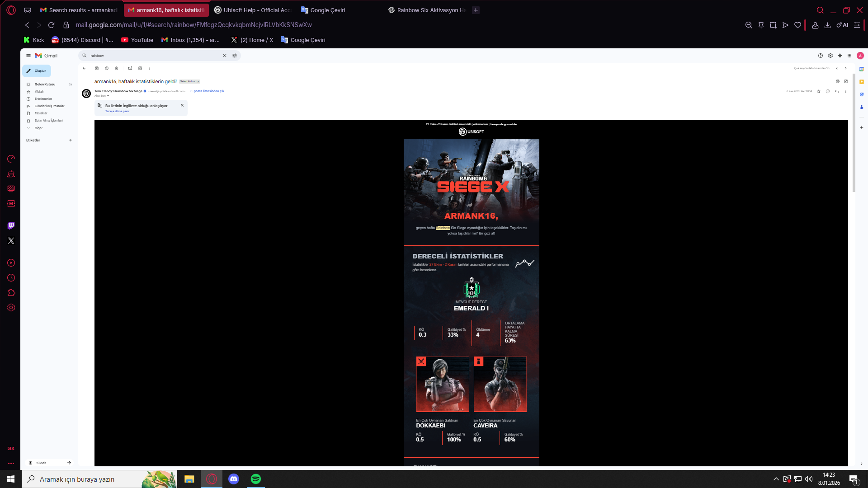
Task: Open Gmail support help icon
Action: point(821,56)
